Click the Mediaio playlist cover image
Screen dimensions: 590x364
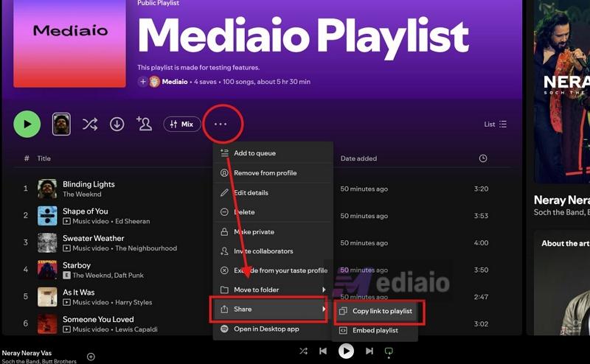coord(69,43)
